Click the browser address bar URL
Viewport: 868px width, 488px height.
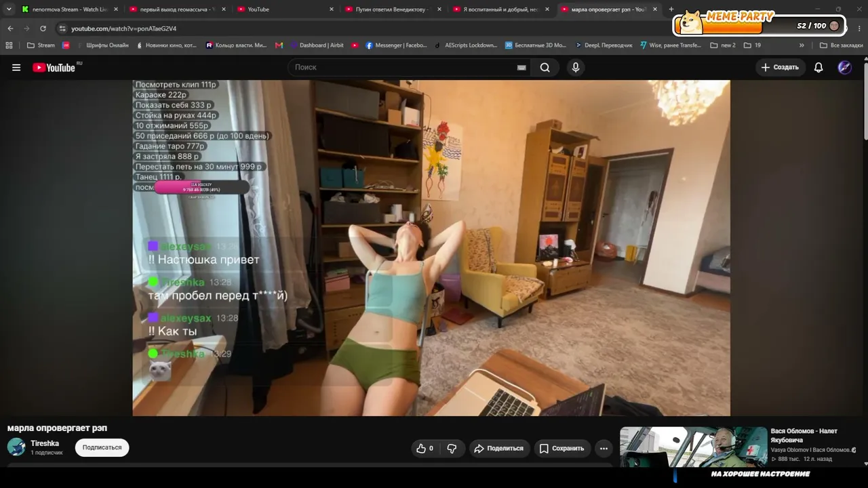(124, 28)
